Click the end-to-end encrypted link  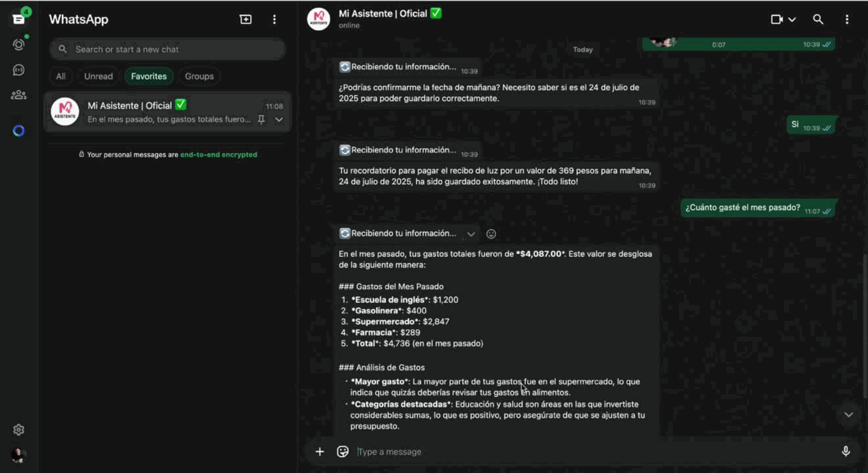[219, 155]
